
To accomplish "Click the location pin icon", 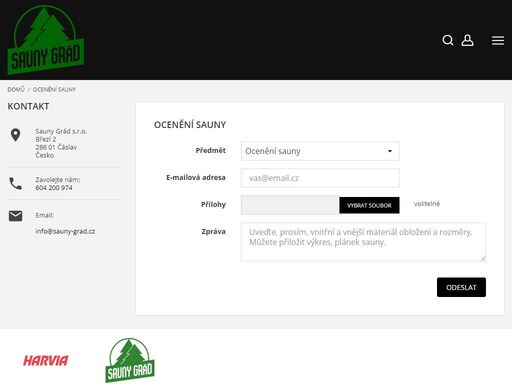I will pyautogui.click(x=15, y=135).
